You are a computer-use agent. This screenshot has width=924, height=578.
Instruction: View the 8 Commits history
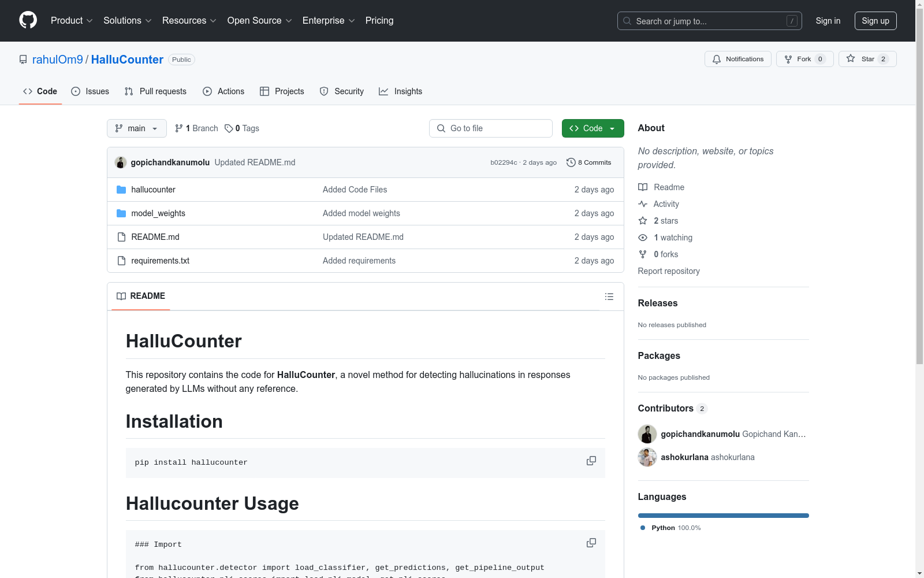(589, 162)
